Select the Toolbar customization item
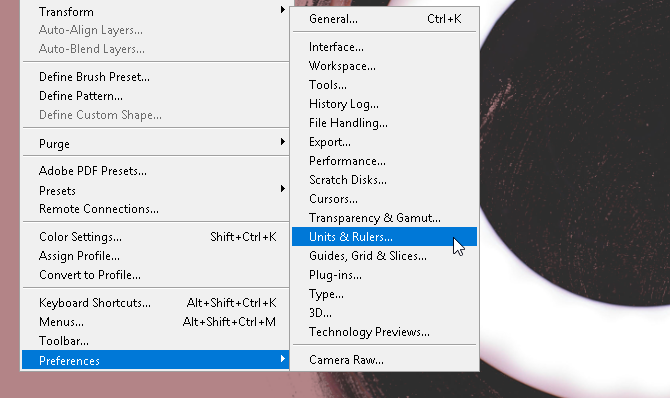 click(156, 341)
